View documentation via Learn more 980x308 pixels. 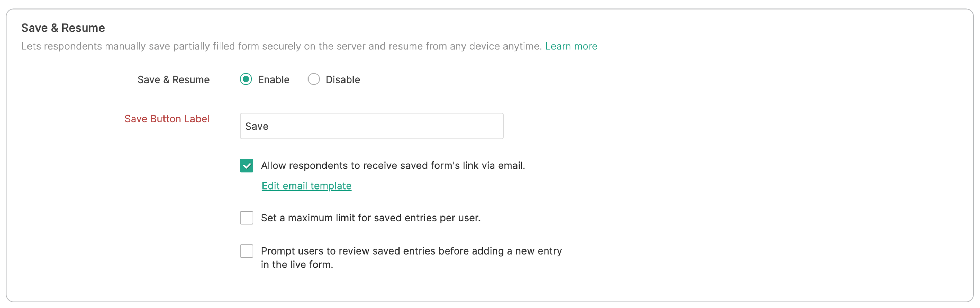pos(571,46)
